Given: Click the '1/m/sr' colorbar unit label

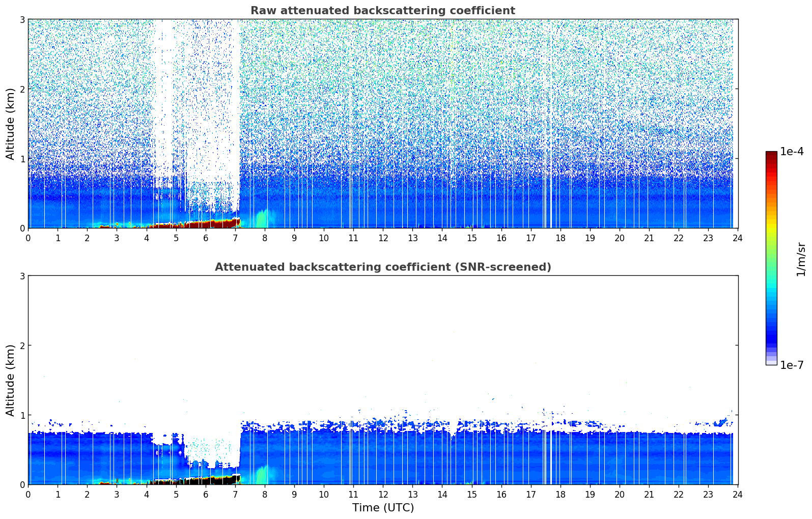Looking at the screenshot, I should (x=801, y=259).
